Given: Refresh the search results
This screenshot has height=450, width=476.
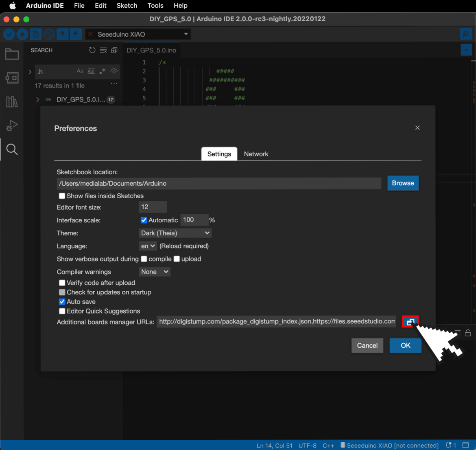Looking at the screenshot, I should click(x=92, y=50).
